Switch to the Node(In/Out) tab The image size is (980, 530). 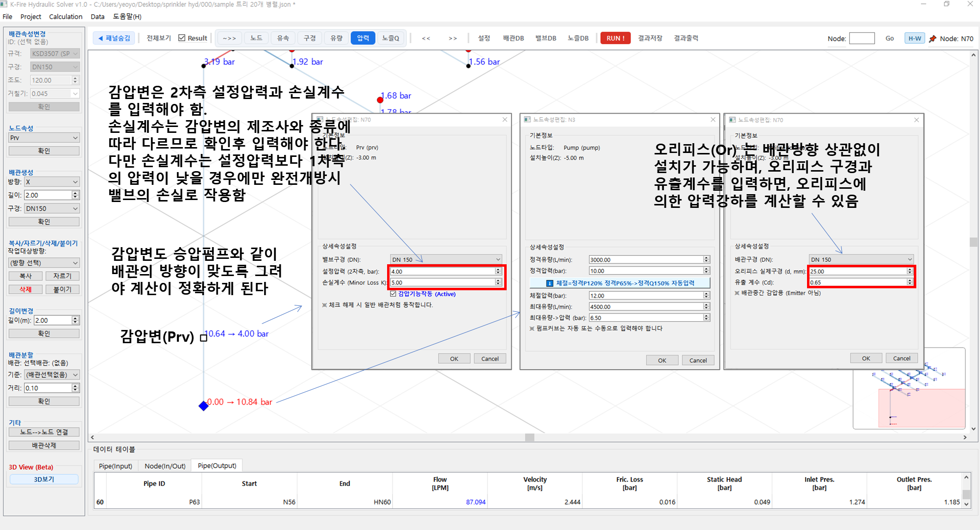tap(165, 466)
